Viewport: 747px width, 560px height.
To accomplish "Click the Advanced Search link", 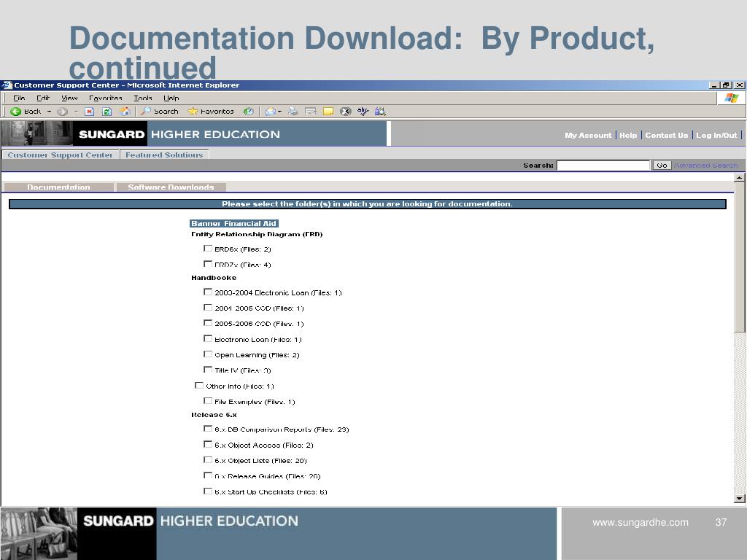I will coord(706,166).
